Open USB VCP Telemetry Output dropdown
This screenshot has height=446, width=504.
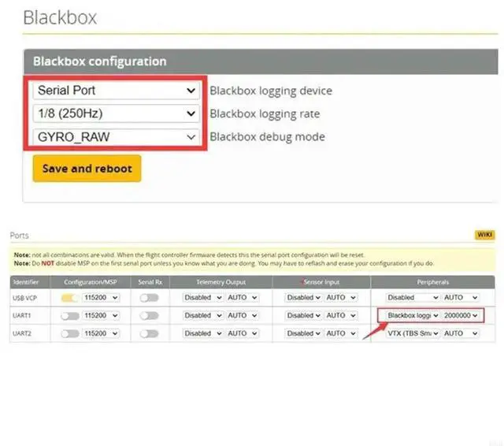[x=202, y=297]
